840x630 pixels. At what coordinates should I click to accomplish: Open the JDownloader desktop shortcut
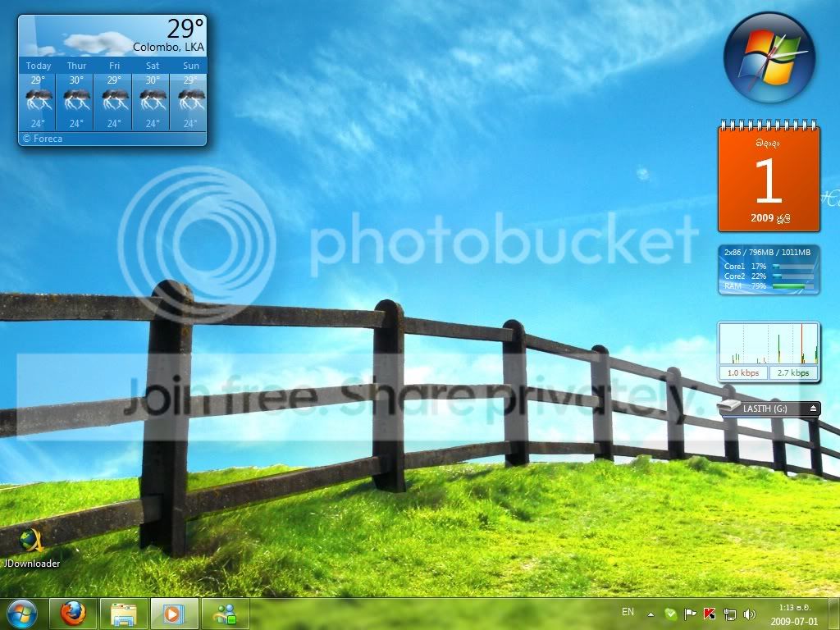pyautogui.click(x=32, y=548)
